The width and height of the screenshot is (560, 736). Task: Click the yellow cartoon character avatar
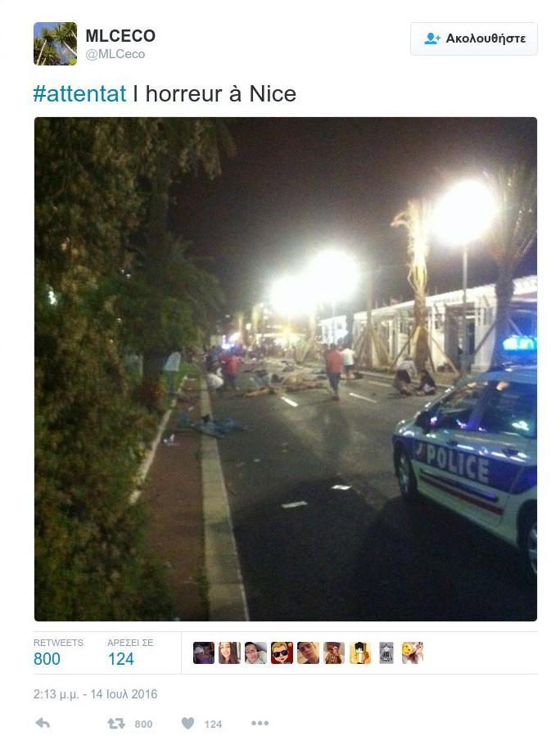tap(360, 653)
